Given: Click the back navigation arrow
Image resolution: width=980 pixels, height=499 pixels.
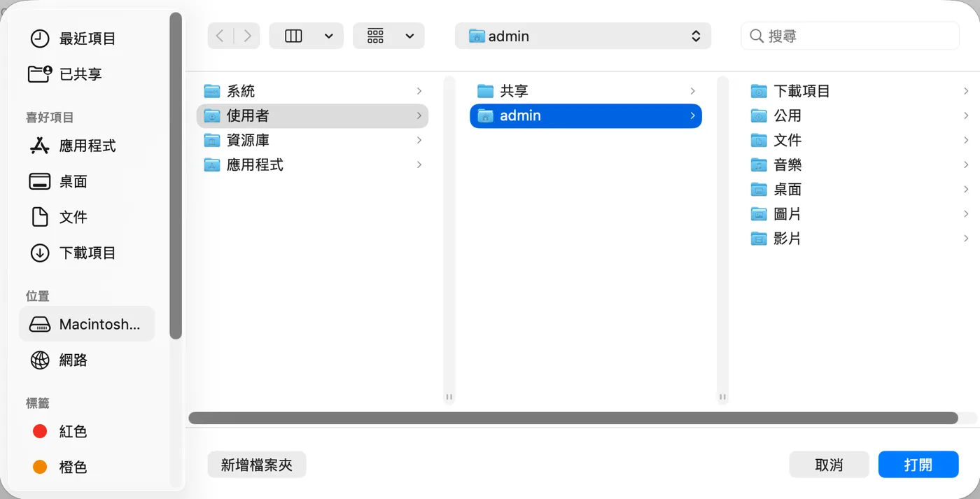Looking at the screenshot, I should [220, 36].
